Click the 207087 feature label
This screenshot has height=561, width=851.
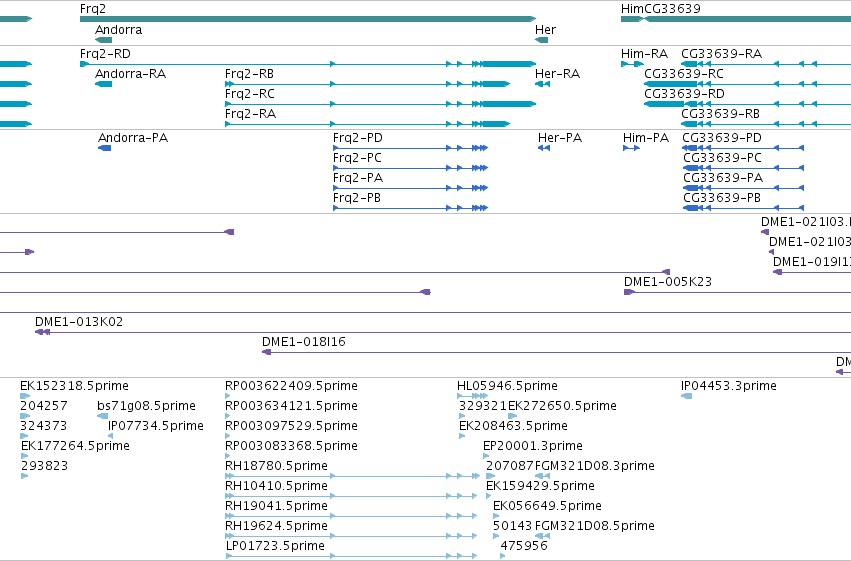pyautogui.click(x=510, y=466)
